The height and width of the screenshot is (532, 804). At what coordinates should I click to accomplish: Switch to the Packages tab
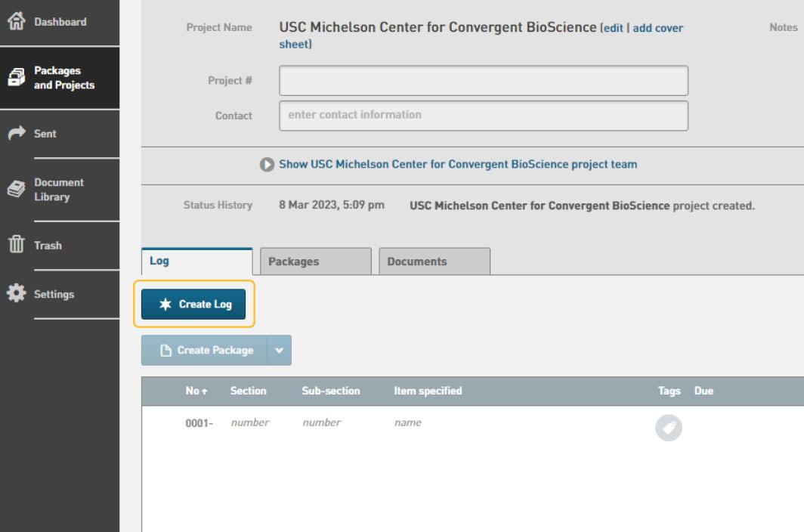pos(315,261)
